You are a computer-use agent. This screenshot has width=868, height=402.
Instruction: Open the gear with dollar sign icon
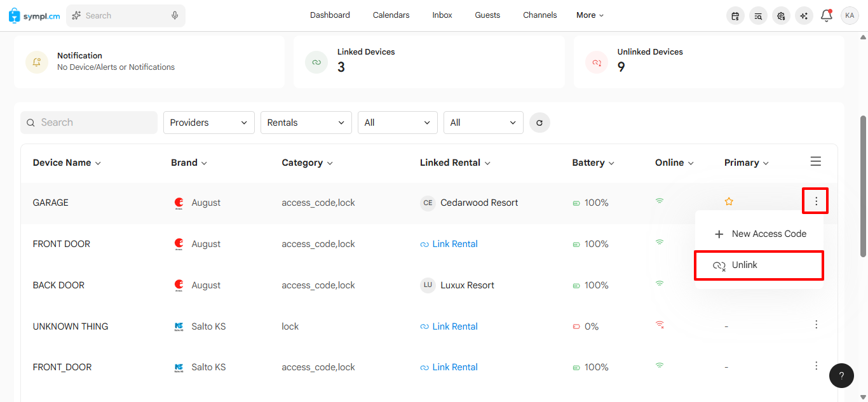(x=781, y=16)
